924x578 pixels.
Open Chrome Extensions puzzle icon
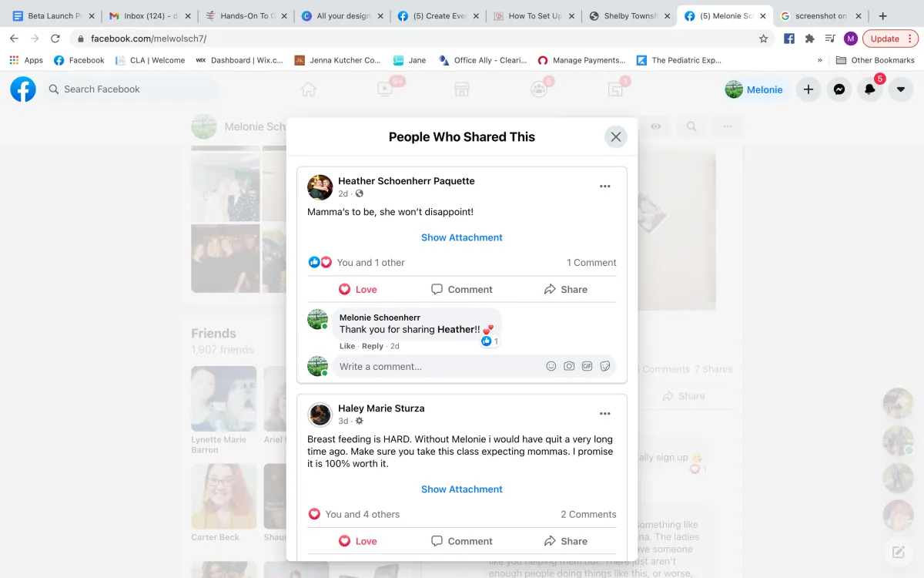pyautogui.click(x=809, y=39)
